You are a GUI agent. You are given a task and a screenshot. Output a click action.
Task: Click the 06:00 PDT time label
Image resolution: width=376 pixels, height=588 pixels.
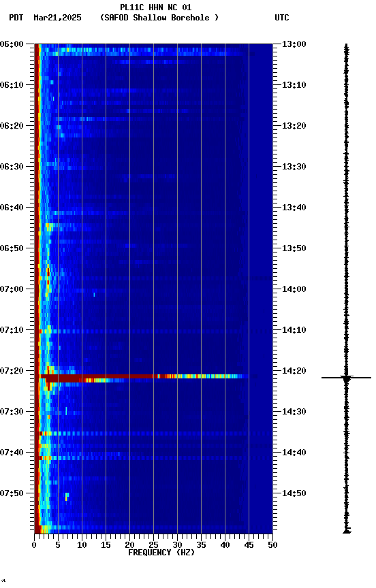point(12,44)
